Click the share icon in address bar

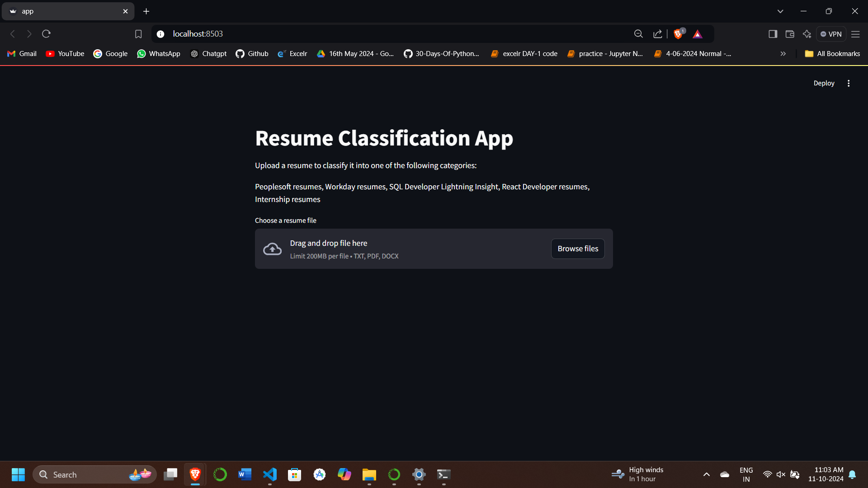(658, 34)
